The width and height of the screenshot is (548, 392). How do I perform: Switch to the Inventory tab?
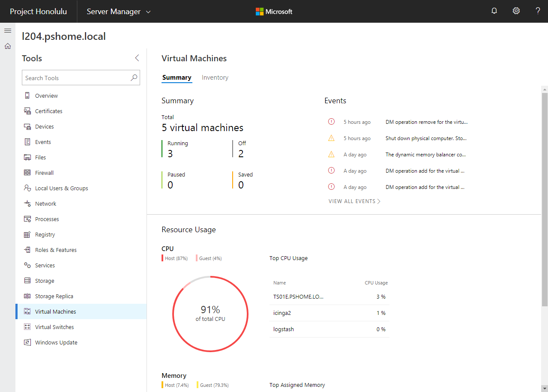click(215, 78)
